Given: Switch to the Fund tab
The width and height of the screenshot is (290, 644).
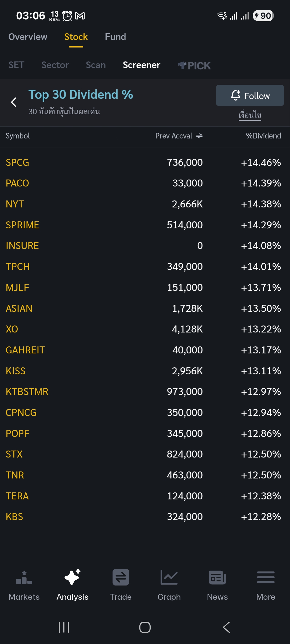Looking at the screenshot, I should tap(115, 37).
